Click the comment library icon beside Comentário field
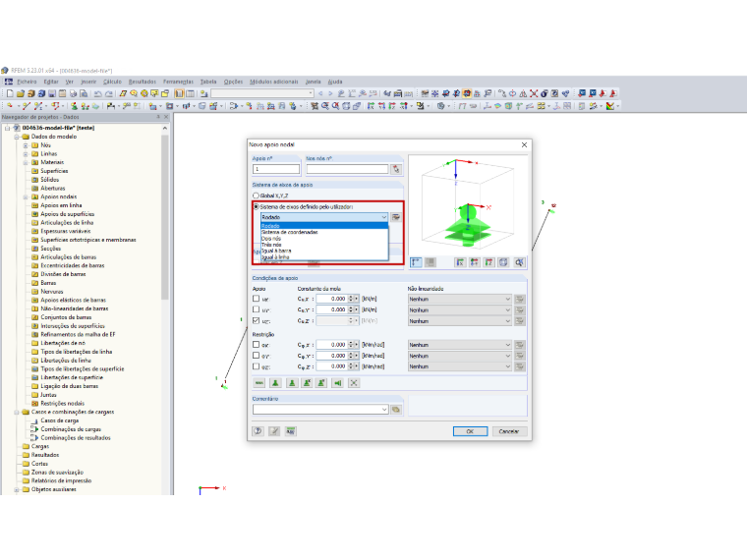747x560 pixels. 396,410
